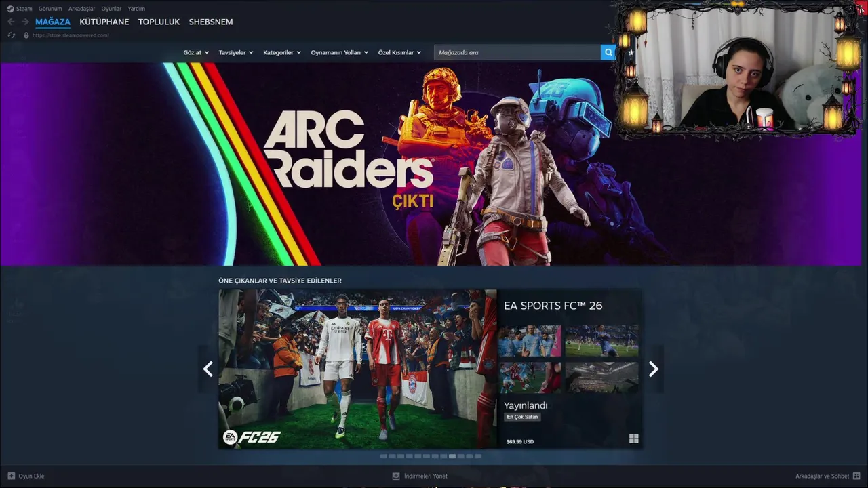Switch to the TOPLULUK tab
The height and width of the screenshot is (488, 868).
(x=159, y=22)
